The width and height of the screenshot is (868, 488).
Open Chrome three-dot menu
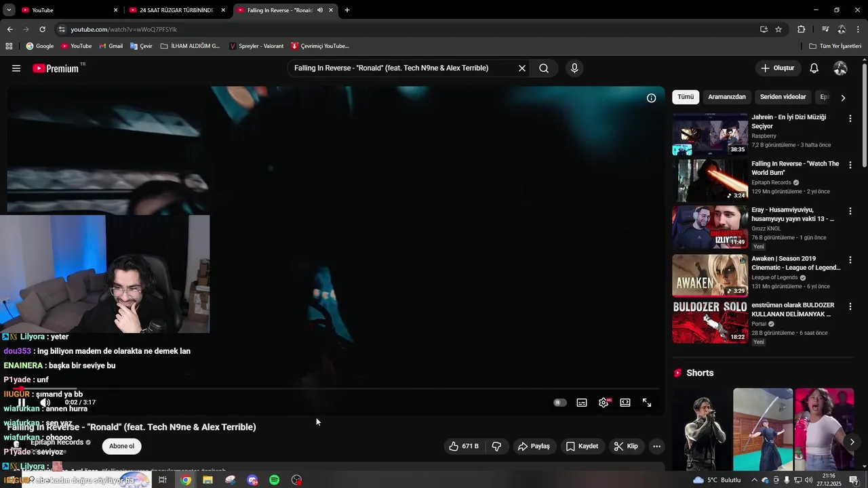pos(859,29)
